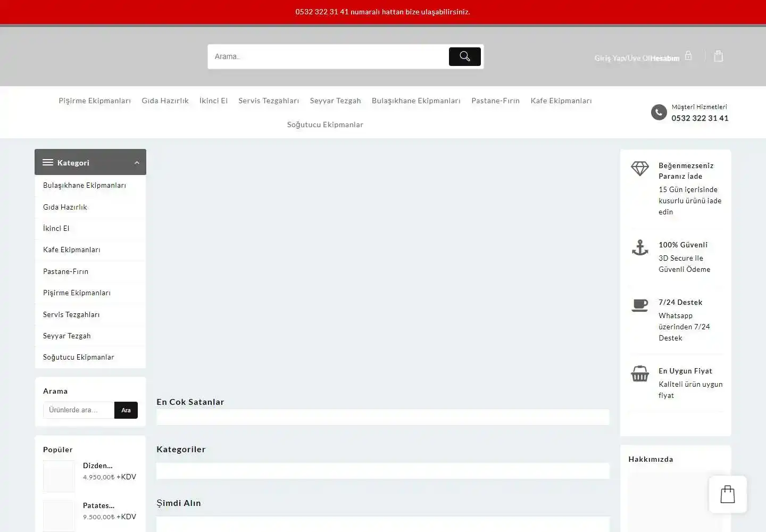
Task: Select Soğutucu Ekipmanlar in sidebar categories
Action: pos(78,357)
